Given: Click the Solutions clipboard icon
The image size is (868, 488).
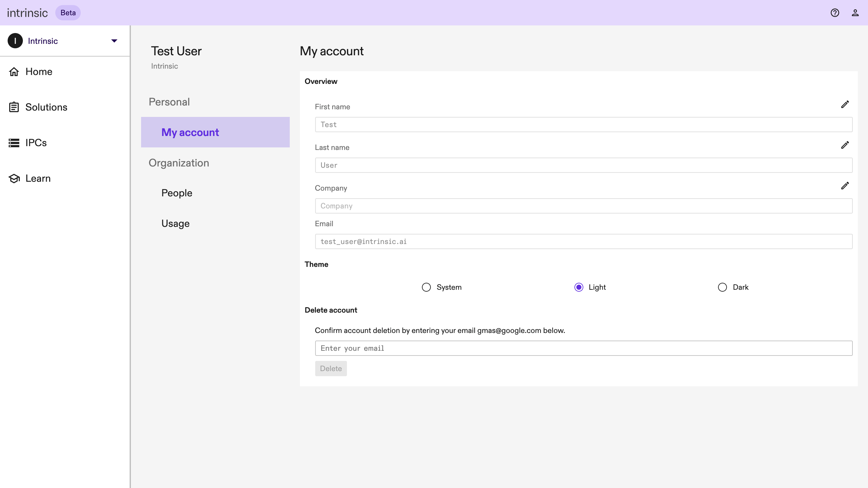Looking at the screenshot, I should coord(14,107).
